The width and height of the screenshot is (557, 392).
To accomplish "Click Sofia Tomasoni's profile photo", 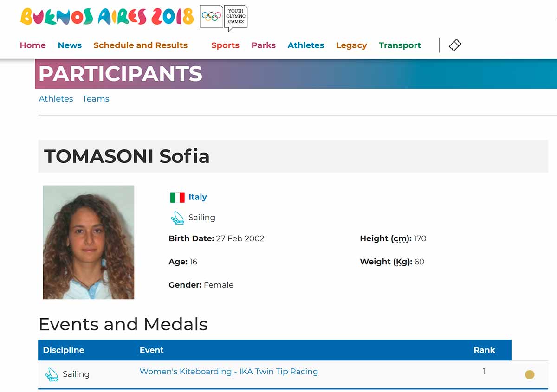I will 89,242.
